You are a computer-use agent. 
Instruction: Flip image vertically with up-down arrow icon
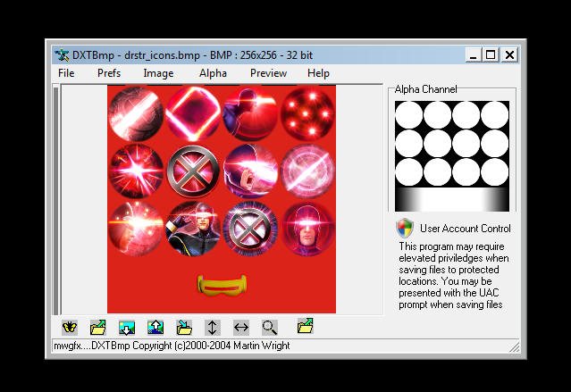[x=213, y=327]
